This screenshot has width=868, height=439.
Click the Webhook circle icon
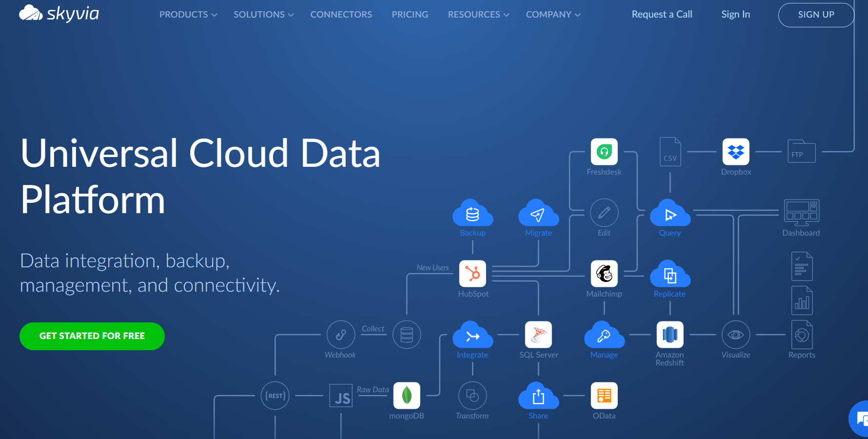341,335
